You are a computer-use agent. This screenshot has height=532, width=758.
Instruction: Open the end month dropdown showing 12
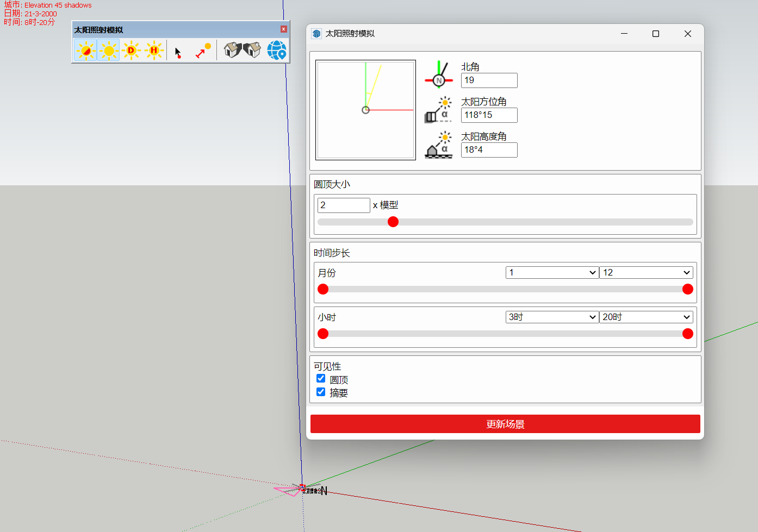point(646,273)
